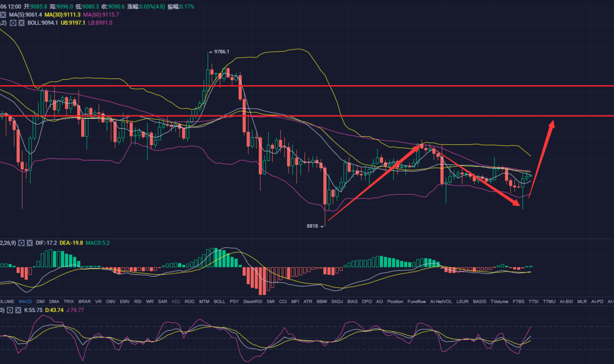Screen dimensions: 614x364
Task: Open the StochRSI indicator
Action: pyautogui.click(x=253, y=301)
